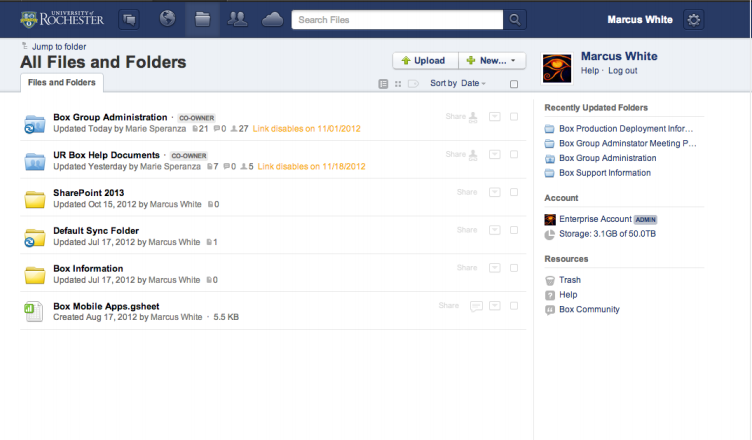Switch to list view icon
The height and width of the screenshot is (440, 752).
pyautogui.click(x=383, y=84)
